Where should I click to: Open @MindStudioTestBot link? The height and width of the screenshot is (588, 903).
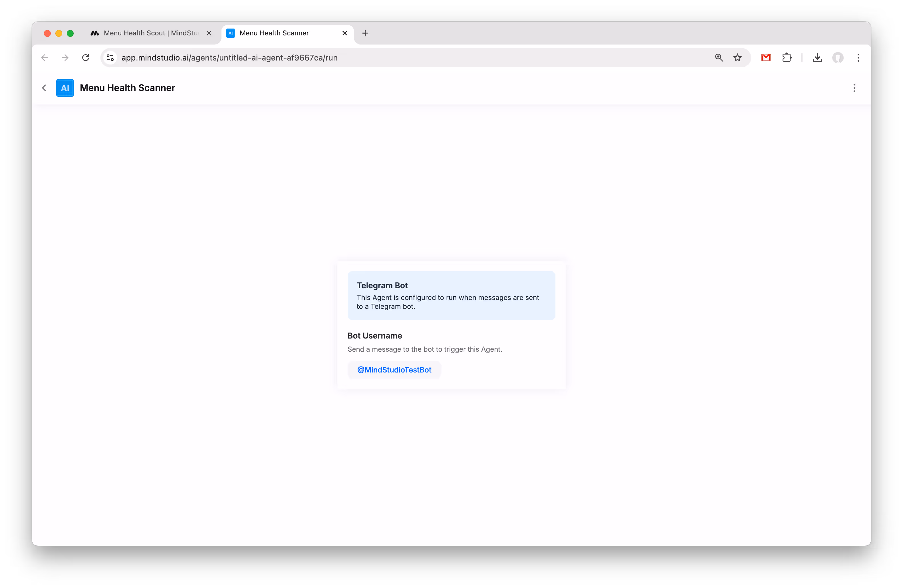[394, 369]
